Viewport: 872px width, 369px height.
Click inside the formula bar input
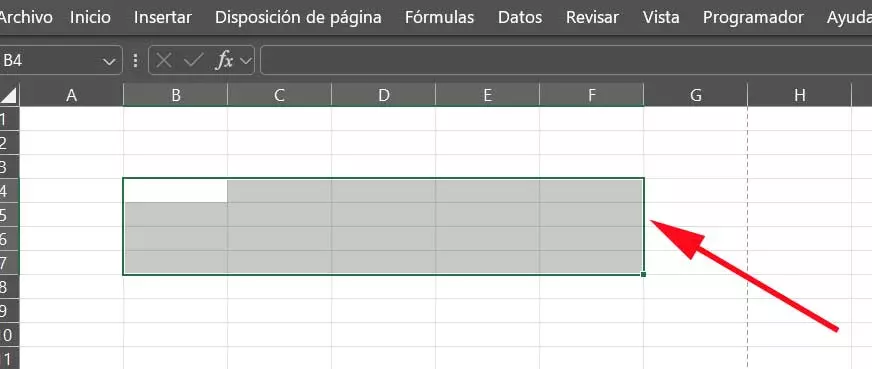tap(566, 61)
